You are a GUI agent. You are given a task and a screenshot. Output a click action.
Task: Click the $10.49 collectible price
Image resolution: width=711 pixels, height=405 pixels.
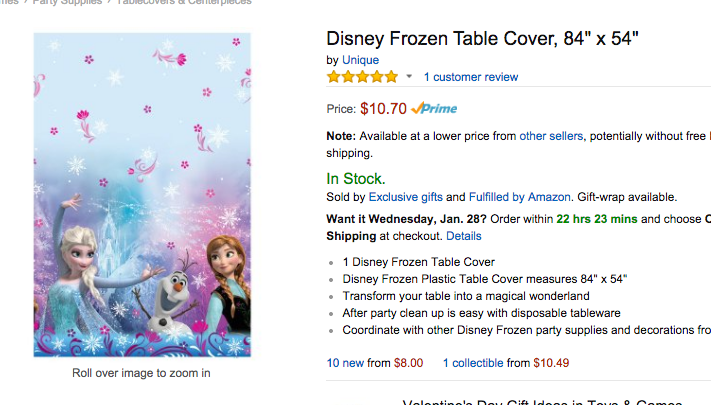click(x=551, y=363)
